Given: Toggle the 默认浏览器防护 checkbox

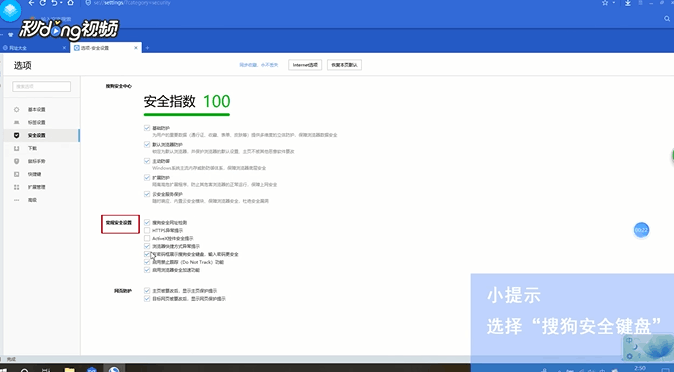Looking at the screenshot, I should tap(147, 144).
